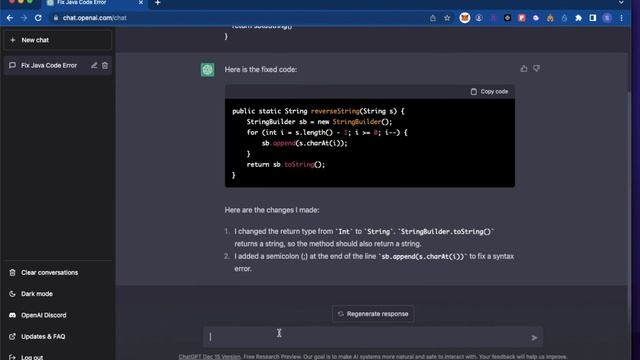Screen dimensions: 640x360
Task: Start a New chat
Action: [58, 40]
